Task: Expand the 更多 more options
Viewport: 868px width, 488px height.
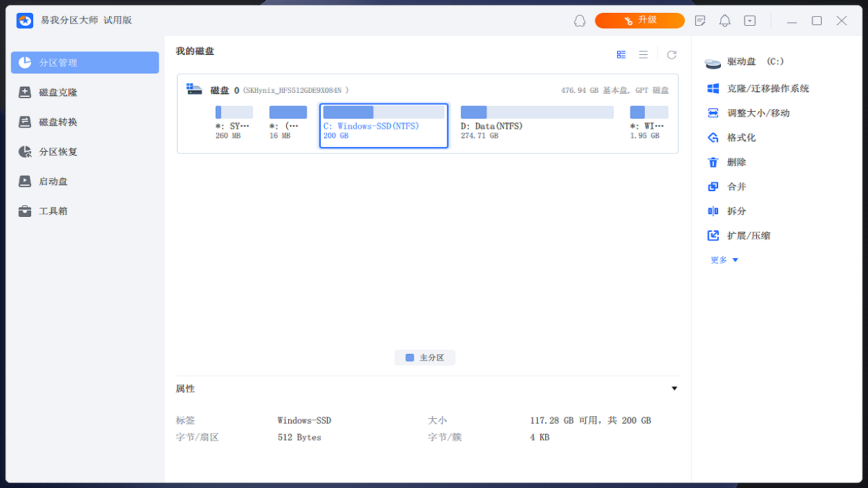Action: tap(724, 260)
